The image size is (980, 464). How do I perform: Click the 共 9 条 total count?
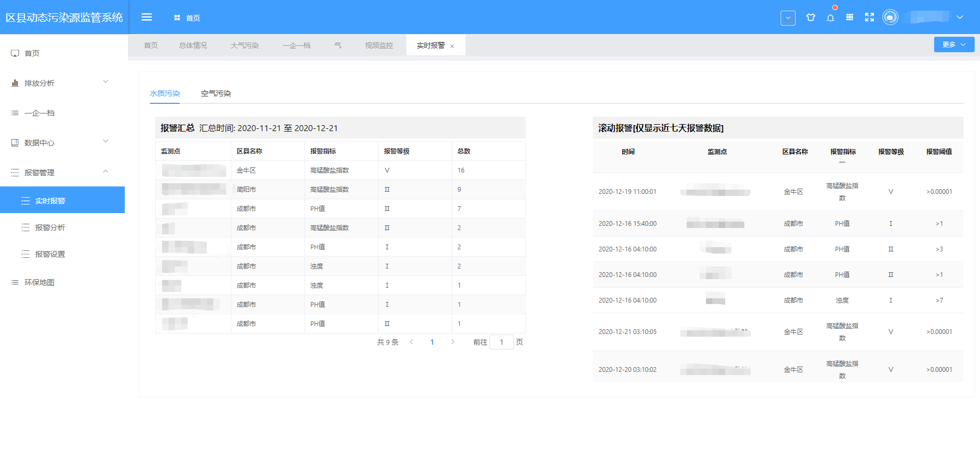pyautogui.click(x=388, y=342)
